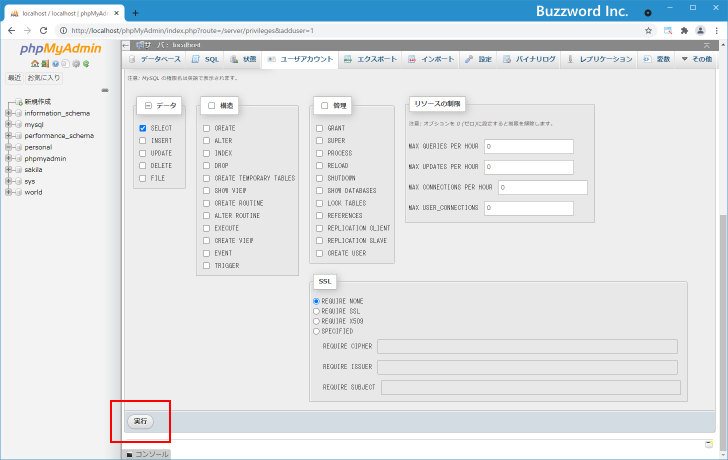The width and height of the screenshot is (728, 460).
Task: Expand the information_schema database tree
Action: (8, 113)
